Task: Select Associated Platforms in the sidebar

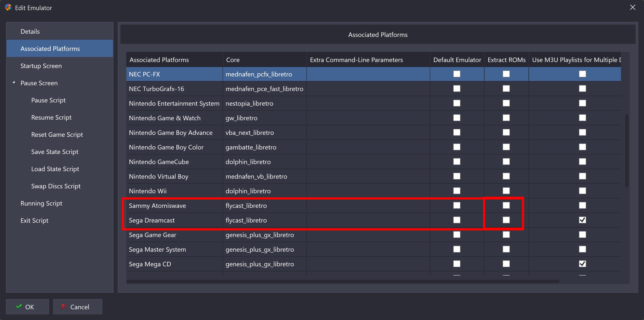Action: (60, 49)
